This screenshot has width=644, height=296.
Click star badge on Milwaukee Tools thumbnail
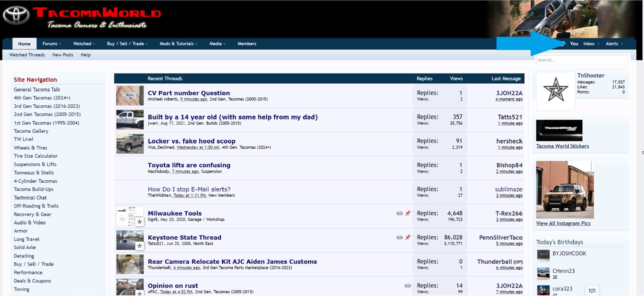[140, 222]
